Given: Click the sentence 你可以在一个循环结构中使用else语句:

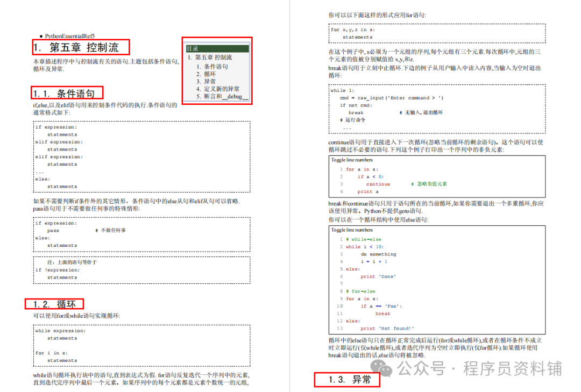Looking at the screenshot, I should [378, 220].
